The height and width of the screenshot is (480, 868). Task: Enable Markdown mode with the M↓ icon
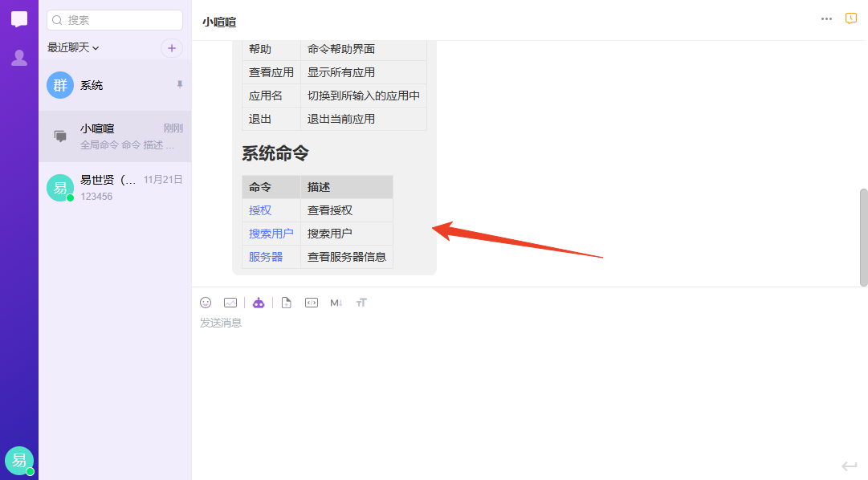tap(336, 303)
